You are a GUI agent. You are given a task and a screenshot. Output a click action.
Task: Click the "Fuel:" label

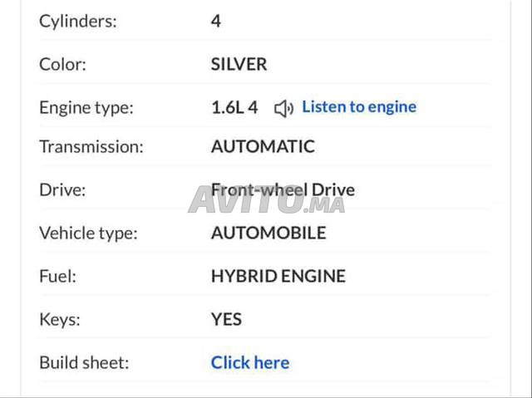pos(57,276)
